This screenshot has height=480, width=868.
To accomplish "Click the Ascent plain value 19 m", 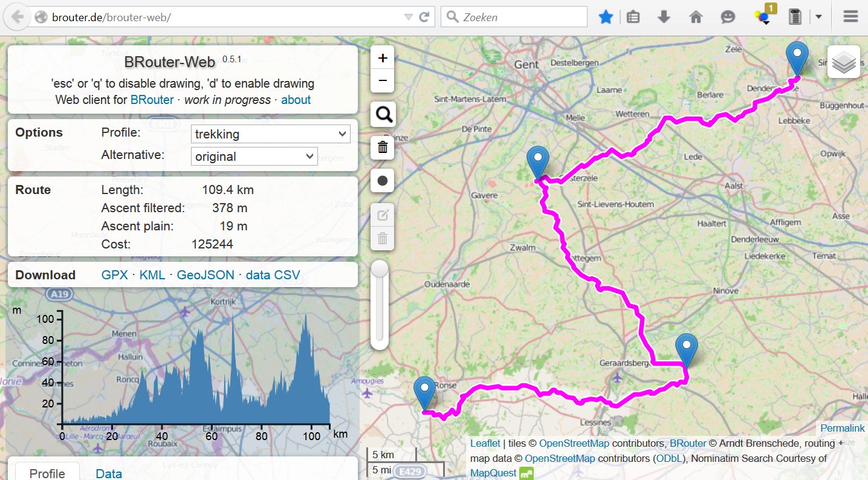I will tap(233, 226).
